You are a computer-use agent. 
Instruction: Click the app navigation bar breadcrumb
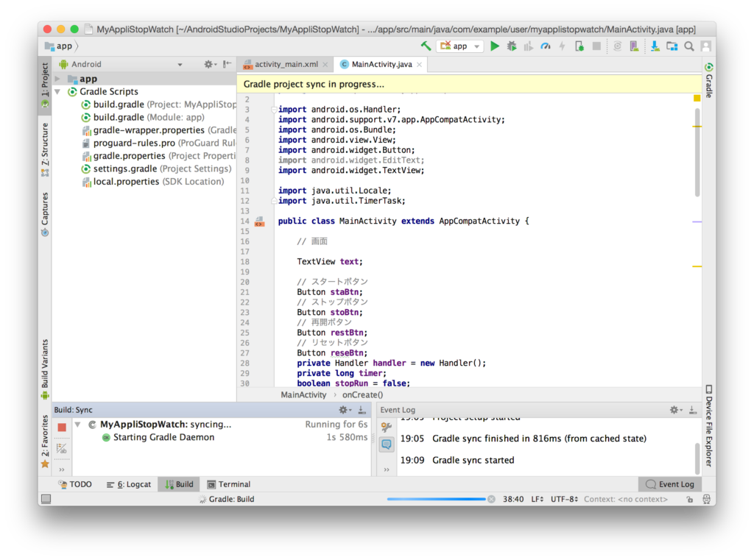coord(60,46)
